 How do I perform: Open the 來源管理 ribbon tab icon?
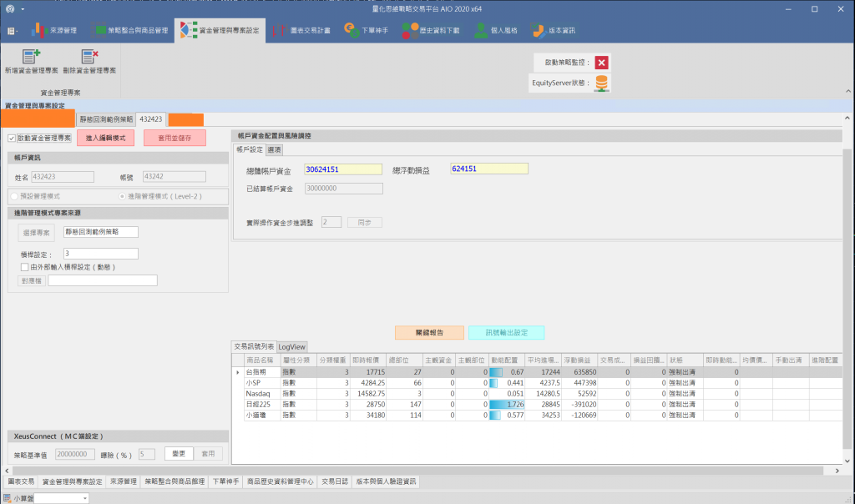point(40,31)
